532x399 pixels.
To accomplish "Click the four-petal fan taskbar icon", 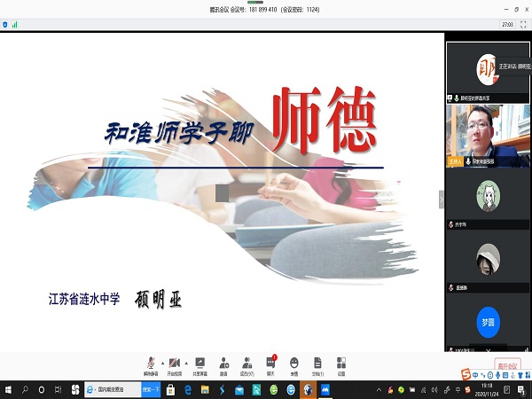I will pos(75,389).
